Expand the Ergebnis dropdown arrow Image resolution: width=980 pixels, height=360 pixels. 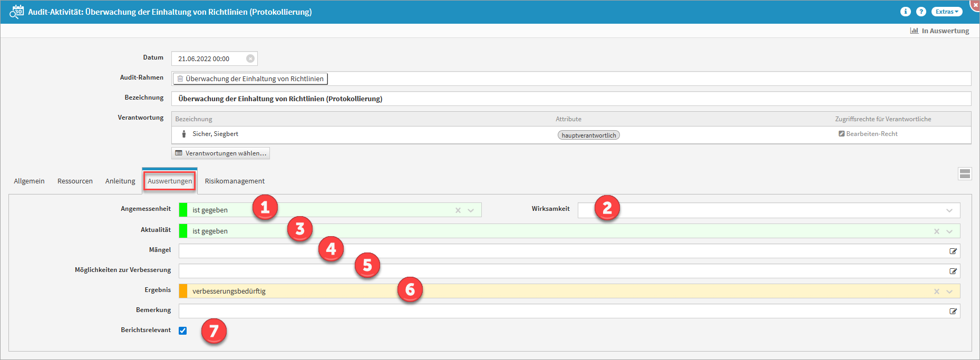pyautogui.click(x=949, y=291)
